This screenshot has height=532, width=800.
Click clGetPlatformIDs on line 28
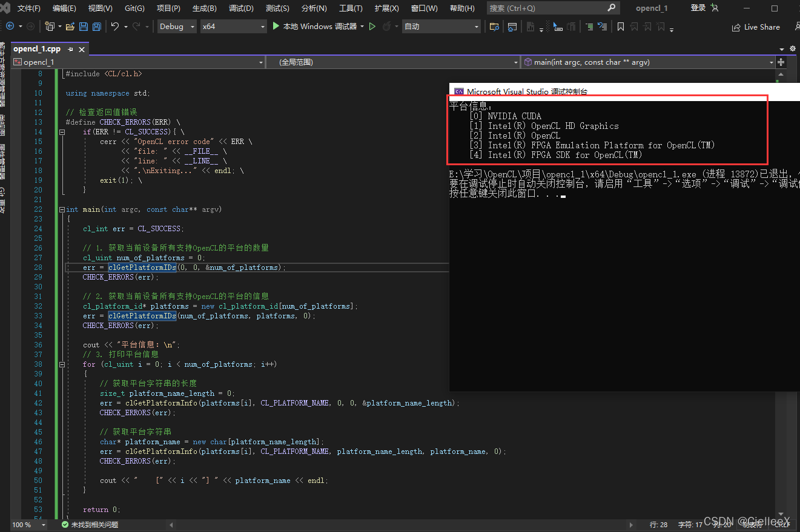click(142, 268)
